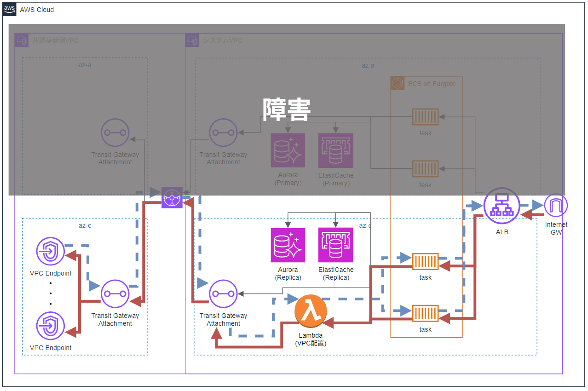This screenshot has width=588, height=391.
Task: Click the Internet GW caption text
Action: click(x=556, y=229)
